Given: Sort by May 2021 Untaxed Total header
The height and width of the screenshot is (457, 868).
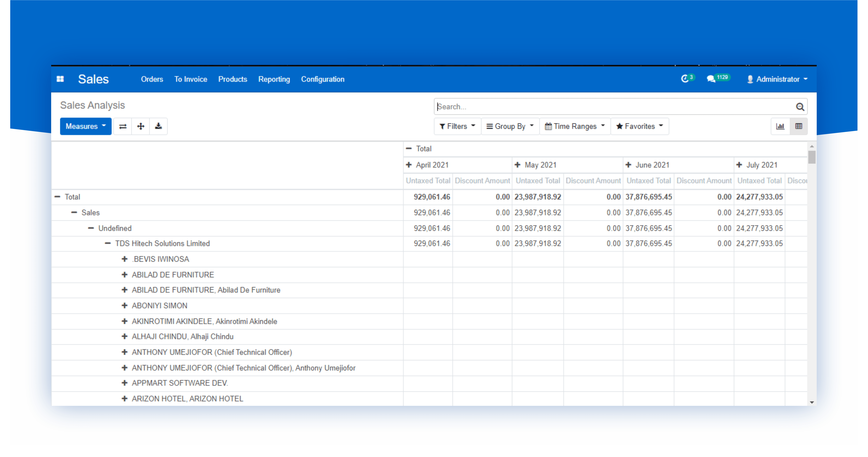Looking at the screenshot, I should 538,181.
